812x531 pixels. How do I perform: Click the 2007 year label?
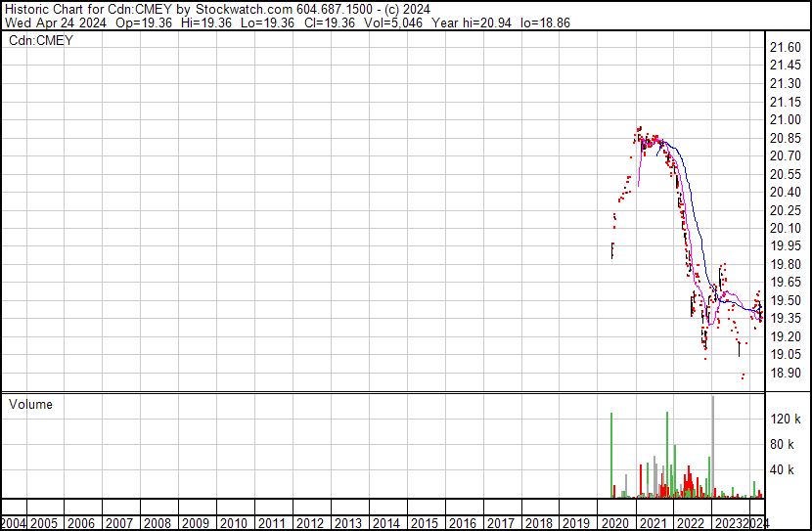pyautogui.click(x=119, y=523)
